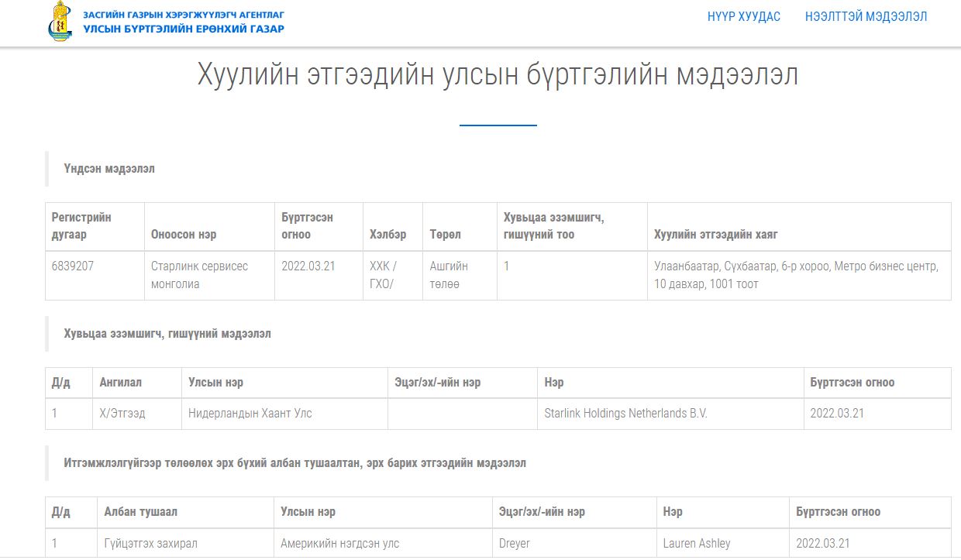Click the Хувьцаа эзэмшигч, гишүүний мэдээлэл heading
Viewport: 961px width, 560px height.
click(167, 333)
